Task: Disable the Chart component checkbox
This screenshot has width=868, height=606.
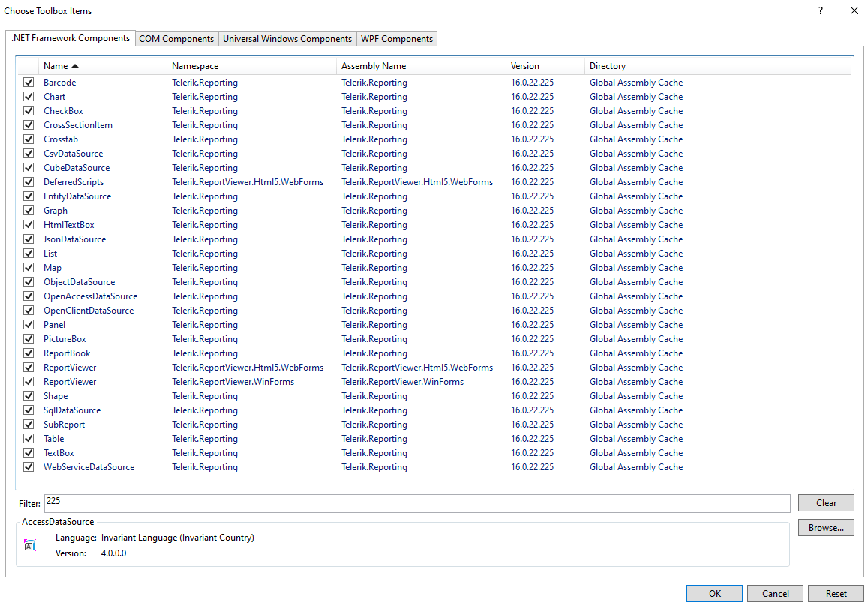Action: [x=28, y=96]
